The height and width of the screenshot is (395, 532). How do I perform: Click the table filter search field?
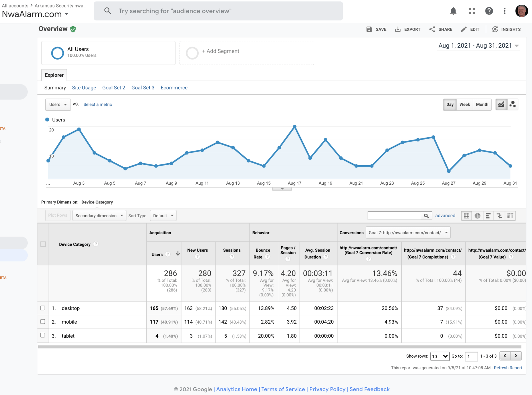tap(394, 216)
